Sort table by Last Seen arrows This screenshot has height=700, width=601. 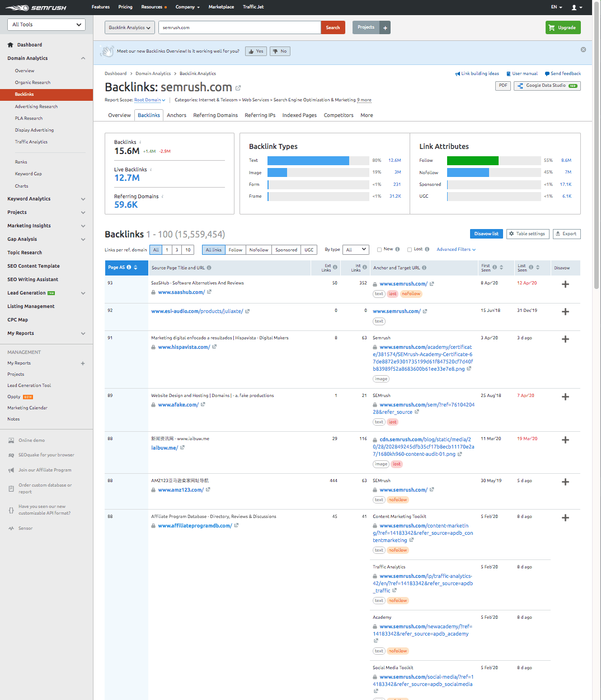tap(538, 267)
